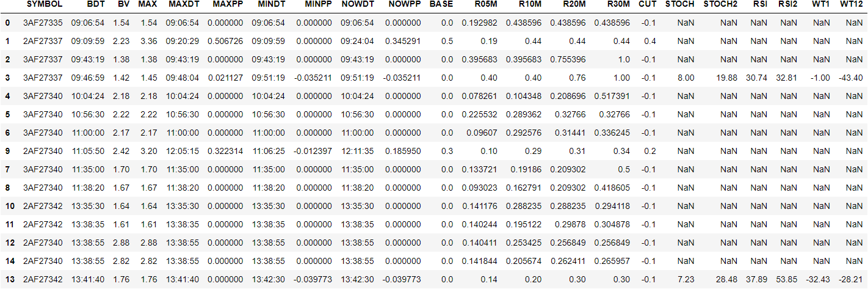Click the BDT value 09:46:59

point(88,78)
